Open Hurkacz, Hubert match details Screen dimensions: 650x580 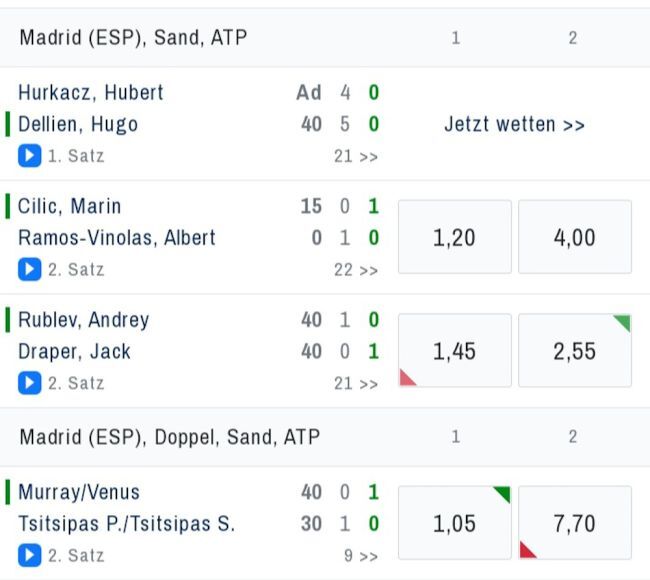[91, 93]
